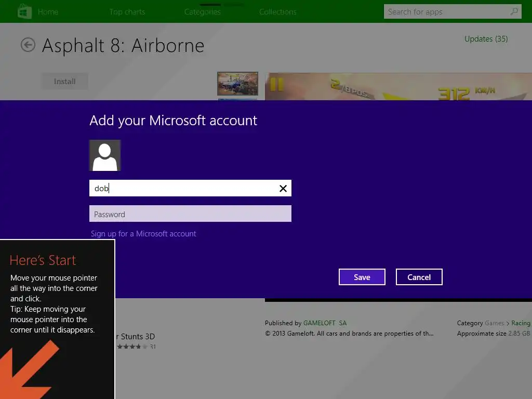
Task: Click the Install button
Action: tap(65, 82)
